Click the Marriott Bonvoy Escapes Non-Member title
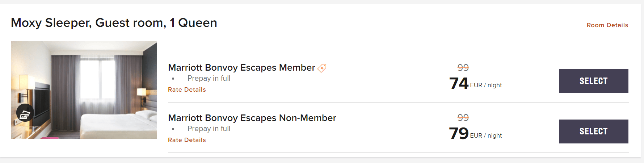Viewport: 644px width, 163px height. click(252, 118)
